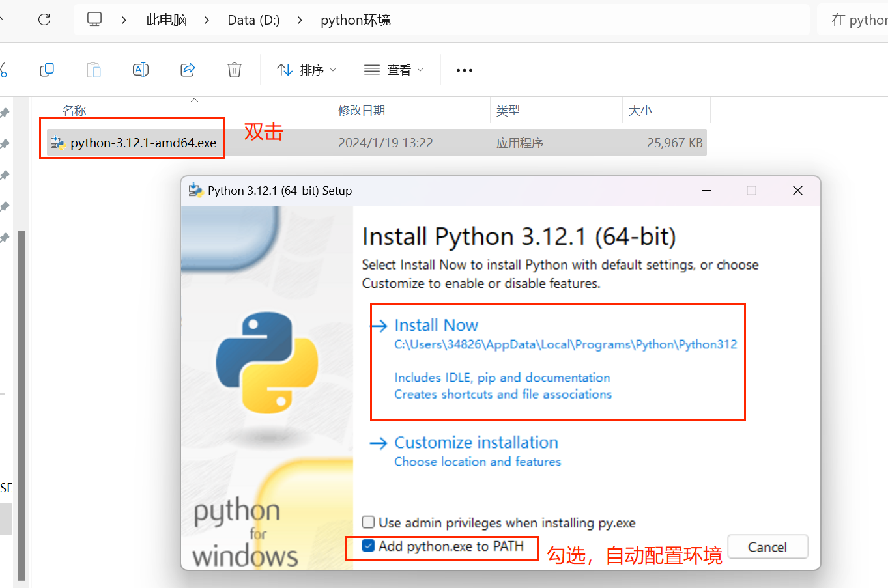Click the 应用程序 type cell

tap(520, 143)
